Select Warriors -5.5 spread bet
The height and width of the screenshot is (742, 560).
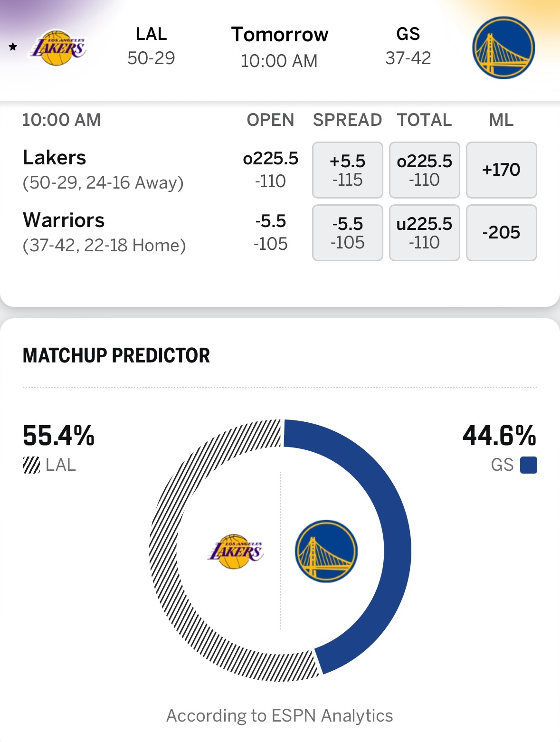[x=348, y=233]
